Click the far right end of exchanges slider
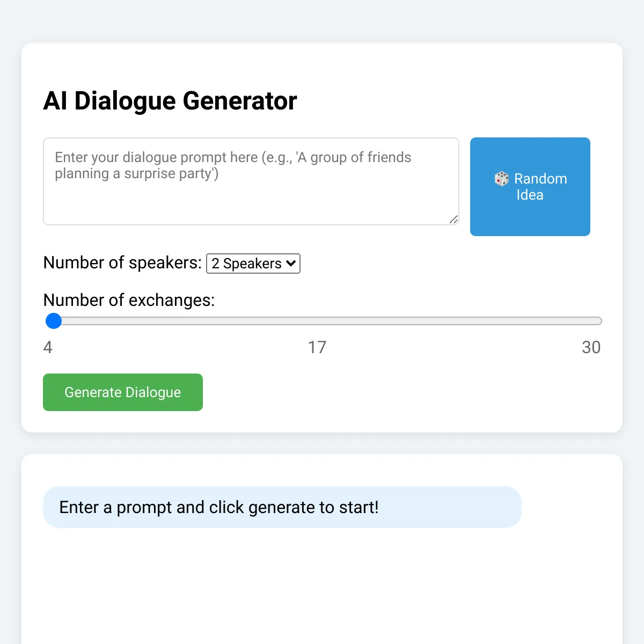 click(598, 321)
